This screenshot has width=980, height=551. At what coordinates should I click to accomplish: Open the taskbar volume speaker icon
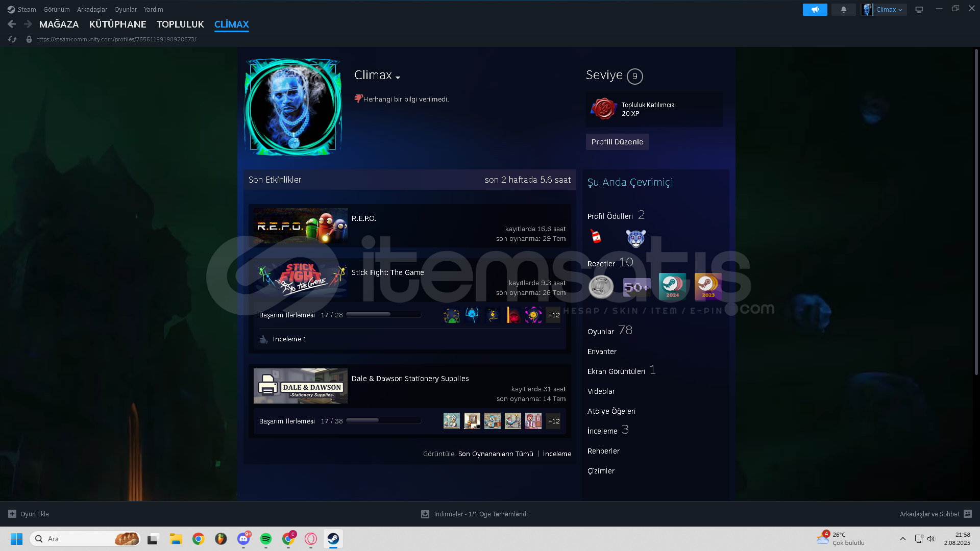[931, 539]
